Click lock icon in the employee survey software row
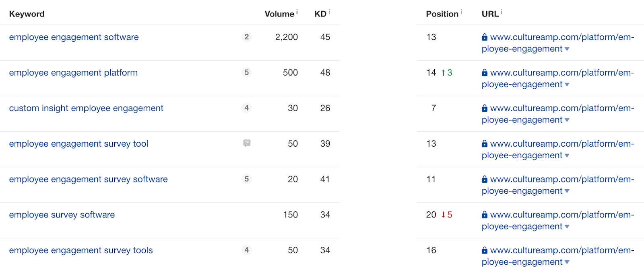Screen dimensions: 644x270 [485, 215]
